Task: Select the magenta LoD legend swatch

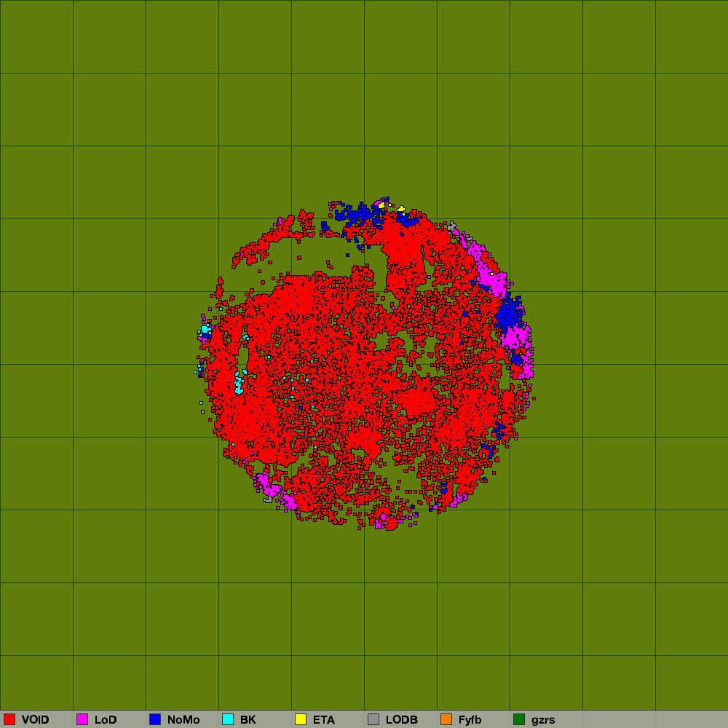Action: [82, 719]
